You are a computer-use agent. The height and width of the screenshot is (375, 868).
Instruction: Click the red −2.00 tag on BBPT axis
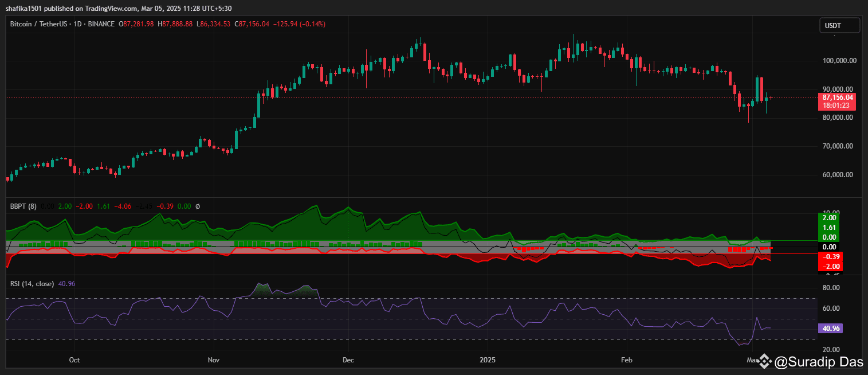[830, 267]
